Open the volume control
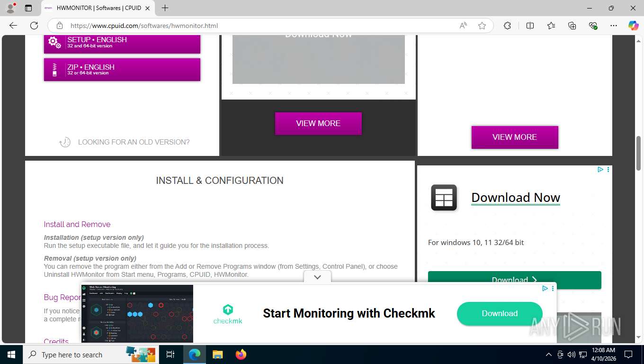The image size is (644, 364). click(572, 355)
